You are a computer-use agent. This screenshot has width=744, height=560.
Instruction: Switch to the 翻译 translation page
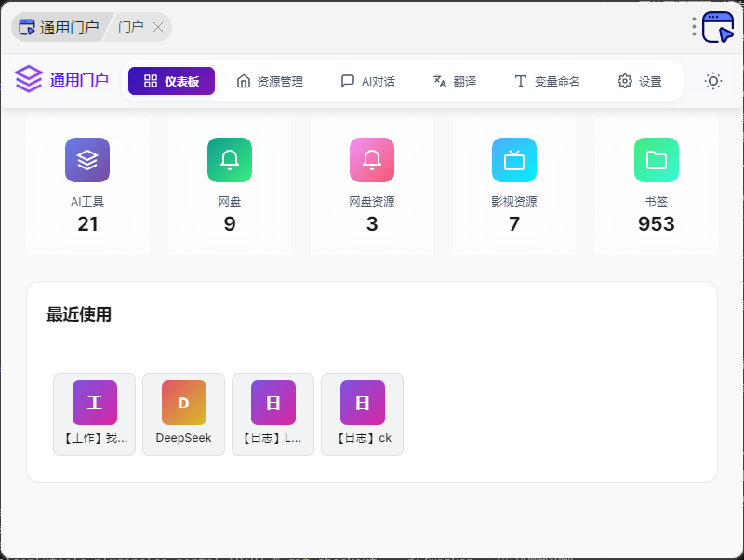click(x=455, y=81)
